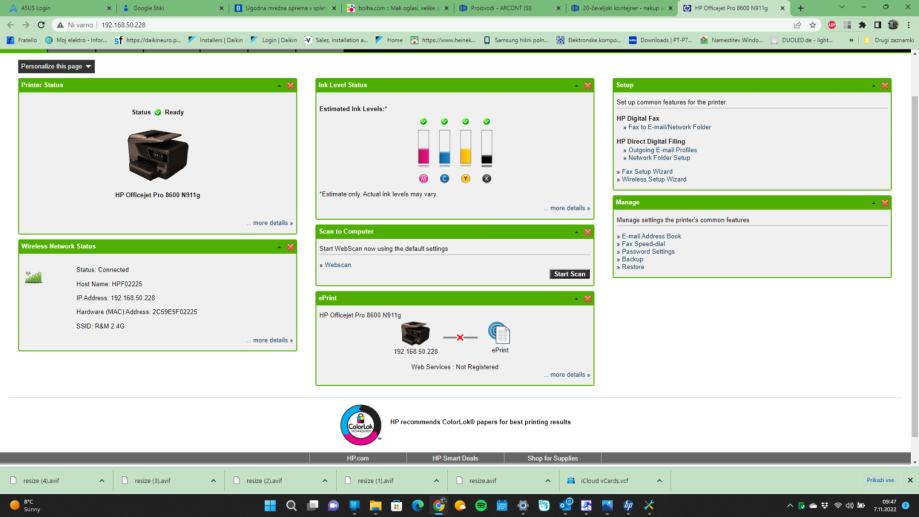Click the ePrint cloud document icon

[x=499, y=332]
